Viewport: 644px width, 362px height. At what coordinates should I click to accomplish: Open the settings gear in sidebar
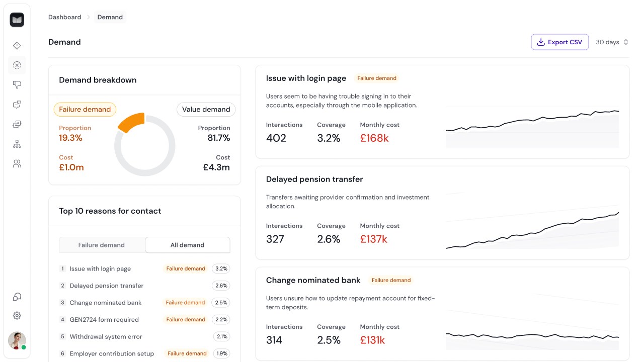[17, 316]
